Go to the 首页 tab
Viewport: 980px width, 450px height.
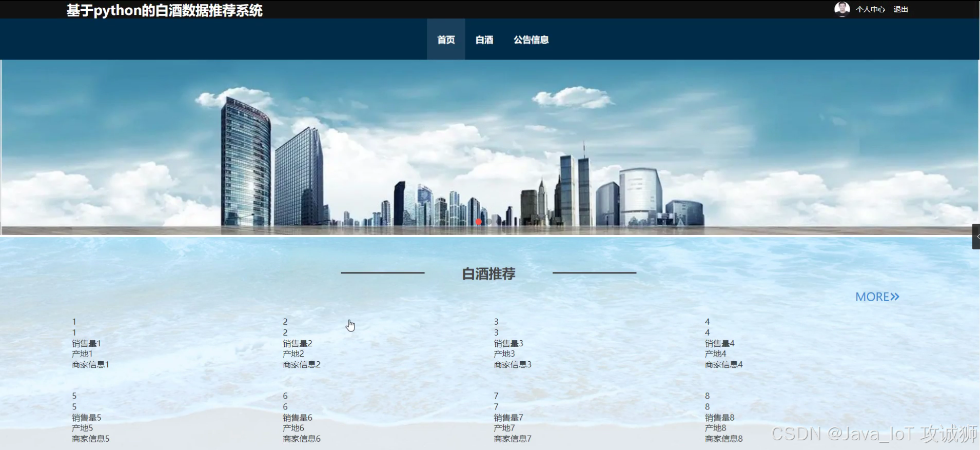pyautogui.click(x=446, y=40)
